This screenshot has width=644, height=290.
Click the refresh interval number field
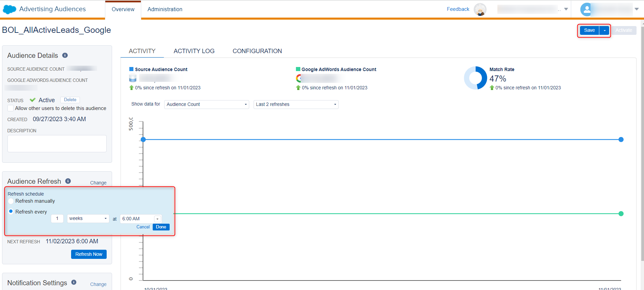point(57,219)
